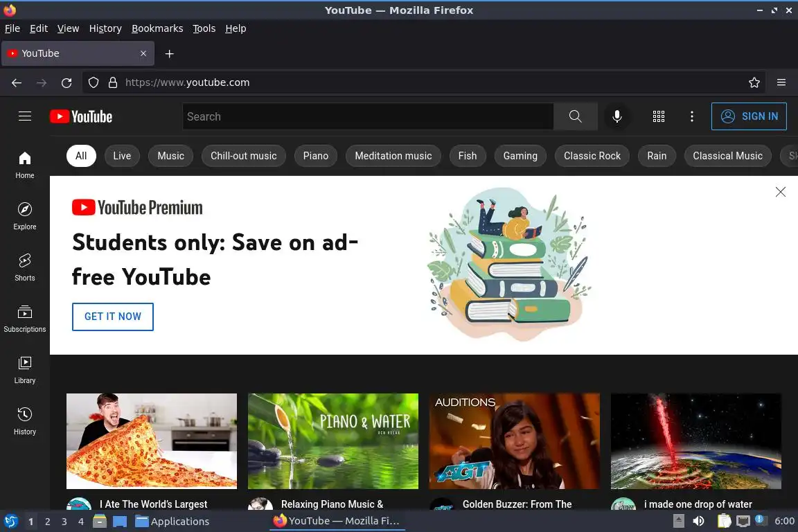Select the Classical Music chip

728,156
